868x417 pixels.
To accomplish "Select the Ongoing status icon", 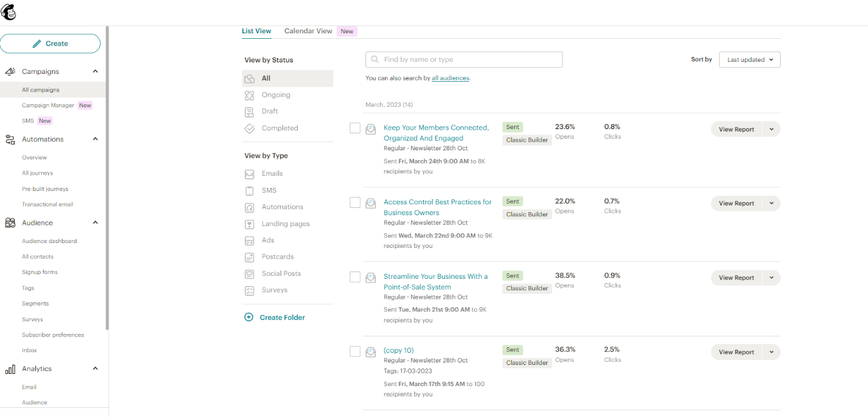I will pyautogui.click(x=249, y=95).
